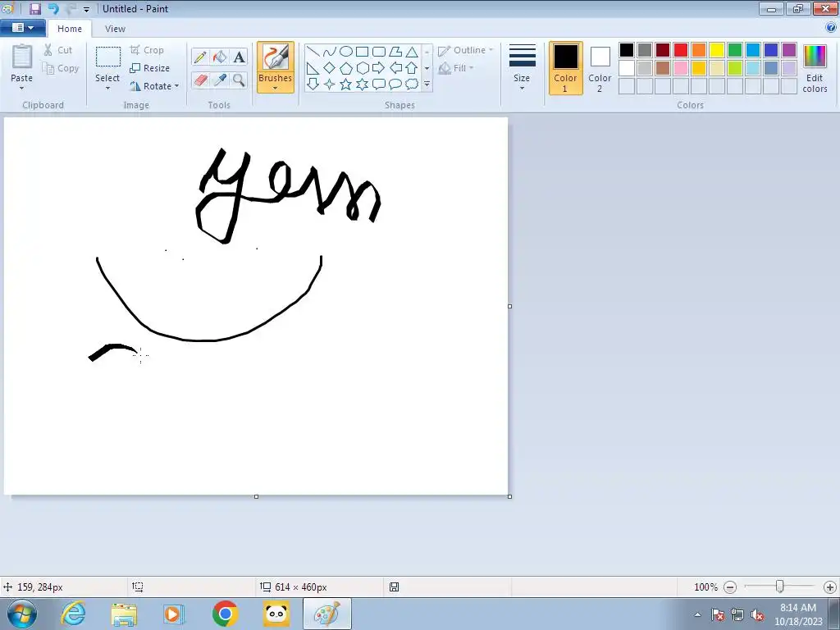The height and width of the screenshot is (630, 840).
Task: Choose the Diamond shape
Action: tap(330, 68)
